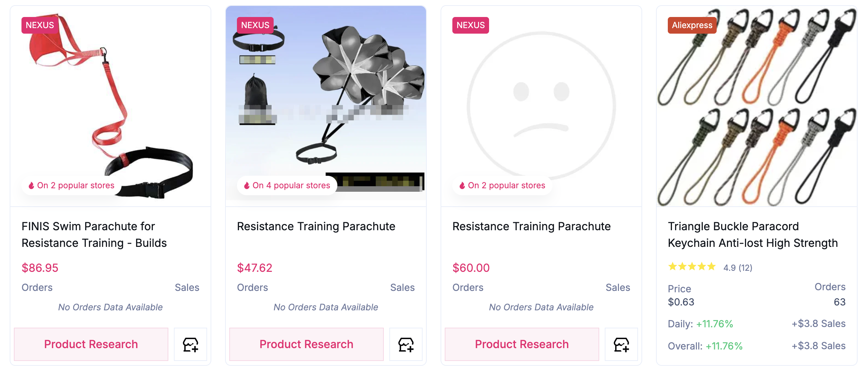
Task: Click the NEXUS badge on the second parachute card
Action: (x=255, y=25)
